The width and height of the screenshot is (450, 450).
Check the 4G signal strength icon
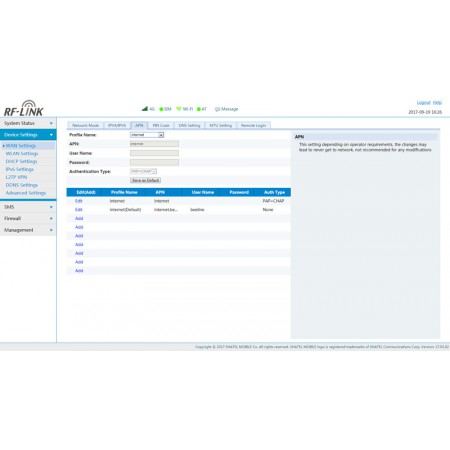tap(145, 109)
